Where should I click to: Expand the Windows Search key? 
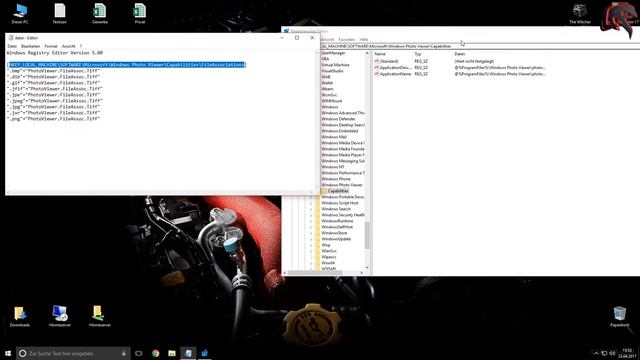pyautogui.click(x=311, y=209)
